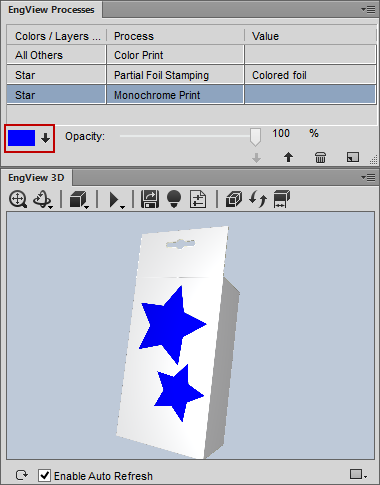Open the color picker dropdown arrow
The height and width of the screenshot is (485, 380).
coord(46,138)
